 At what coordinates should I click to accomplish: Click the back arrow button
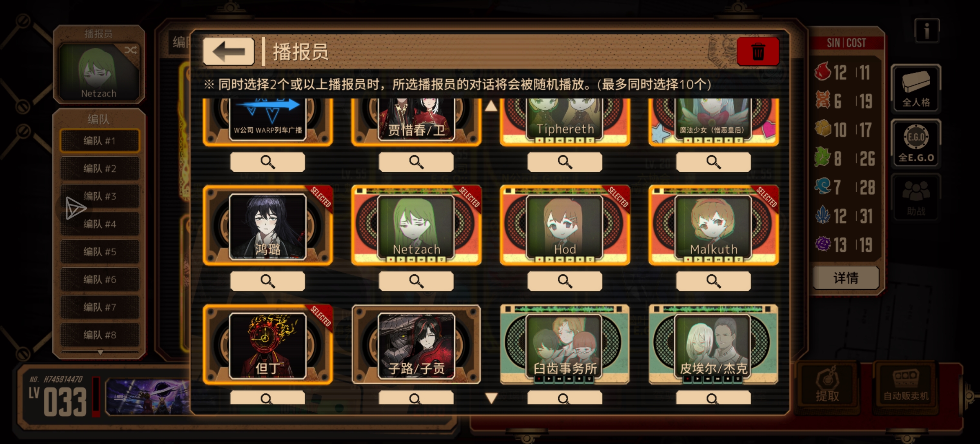229,51
